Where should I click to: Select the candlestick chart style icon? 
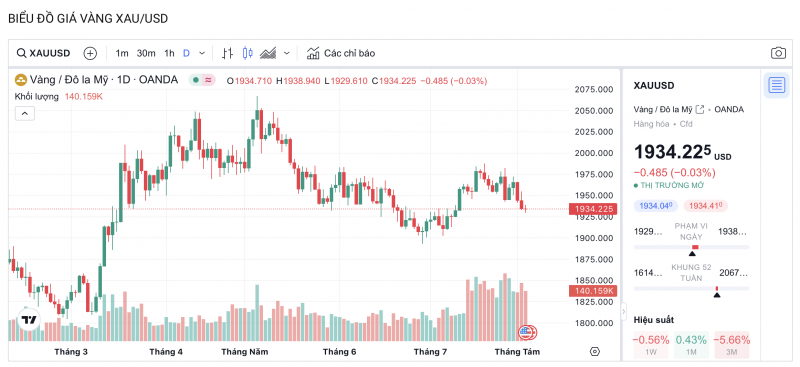coord(248,53)
